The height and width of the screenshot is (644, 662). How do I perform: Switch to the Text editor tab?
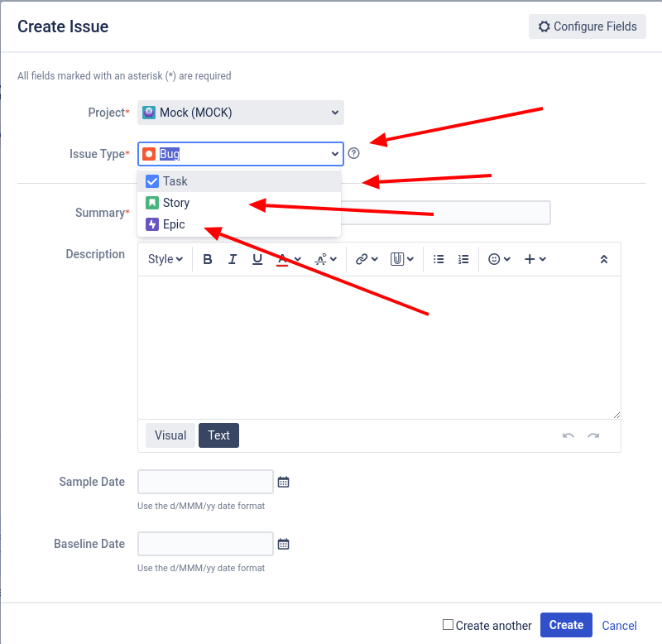[218, 435]
